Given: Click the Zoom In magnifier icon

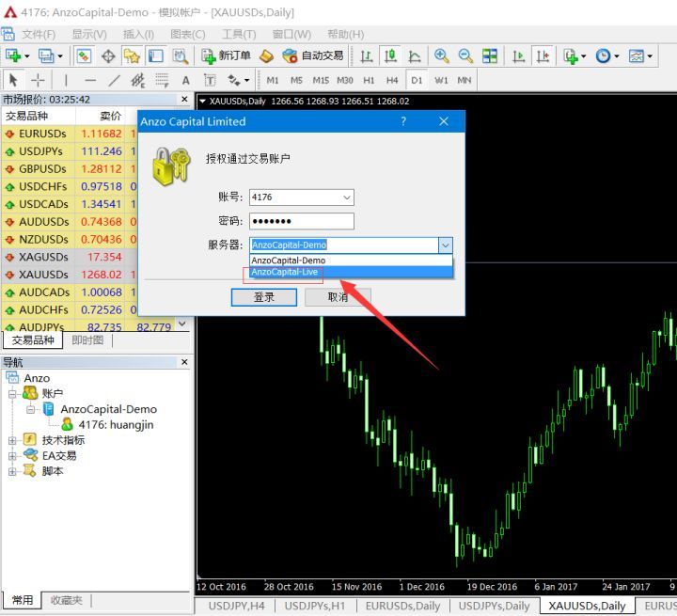Looking at the screenshot, I should [441, 56].
